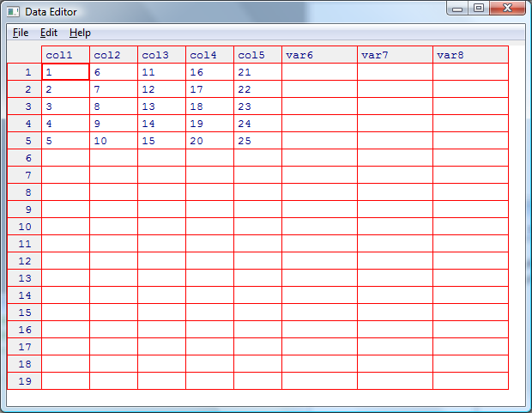Click cell with value 25
Screen dimensions: 532x413
(257, 140)
